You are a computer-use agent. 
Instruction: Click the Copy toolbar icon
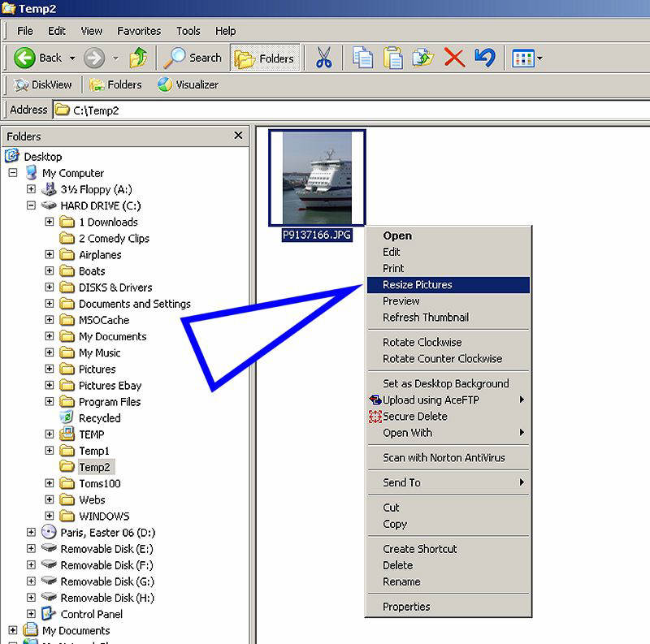362,58
